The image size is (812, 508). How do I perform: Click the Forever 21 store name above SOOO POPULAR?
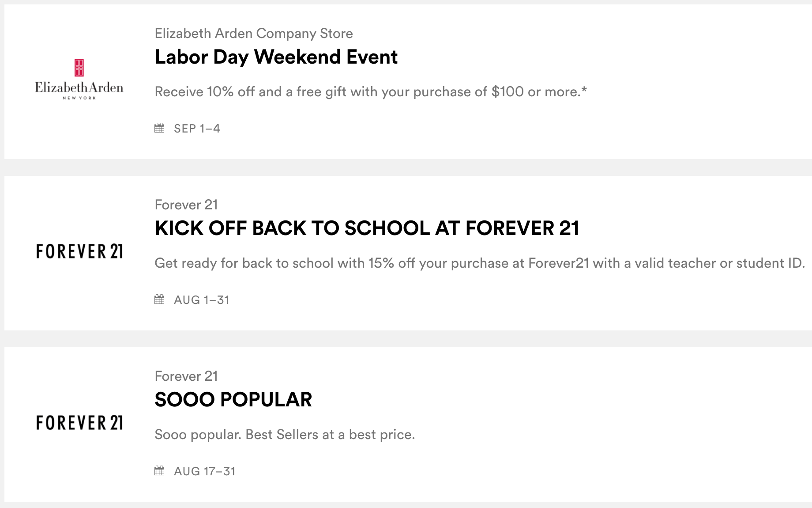pos(186,376)
